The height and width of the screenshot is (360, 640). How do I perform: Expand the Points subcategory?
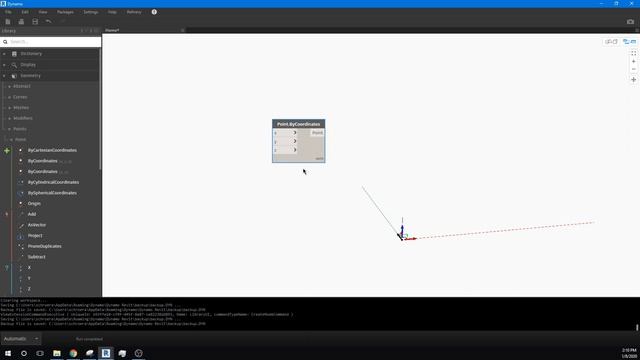point(10,129)
